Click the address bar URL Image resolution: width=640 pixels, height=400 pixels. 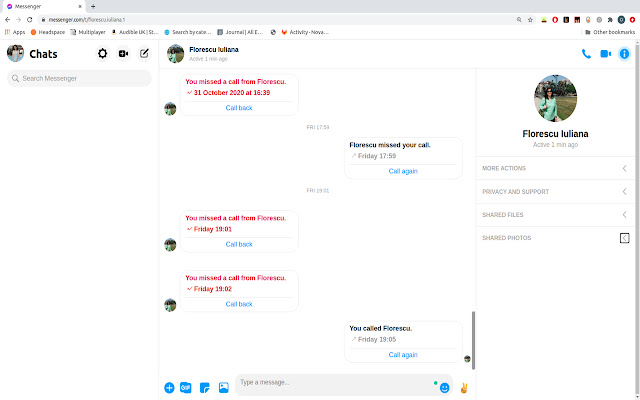pyautogui.click(x=87, y=20)
